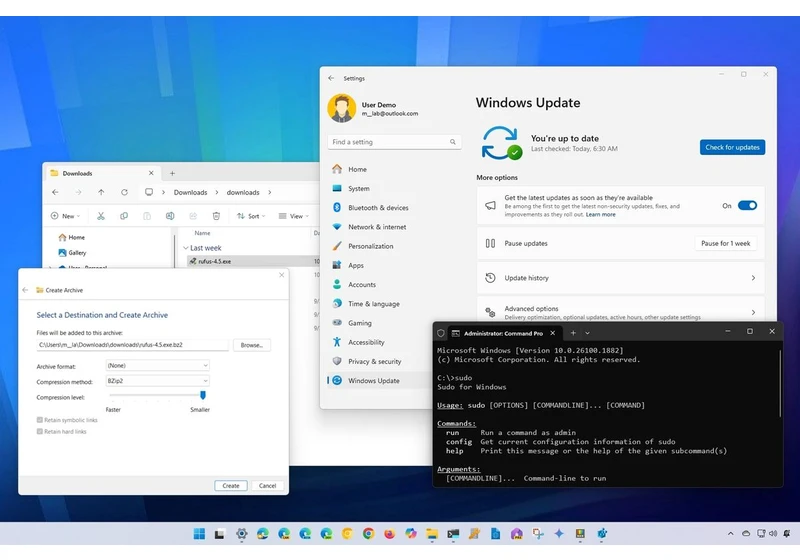This screenshot has height=560, width=800.
Task: Go back in the File Explorer window
Action: pos(55,192)
